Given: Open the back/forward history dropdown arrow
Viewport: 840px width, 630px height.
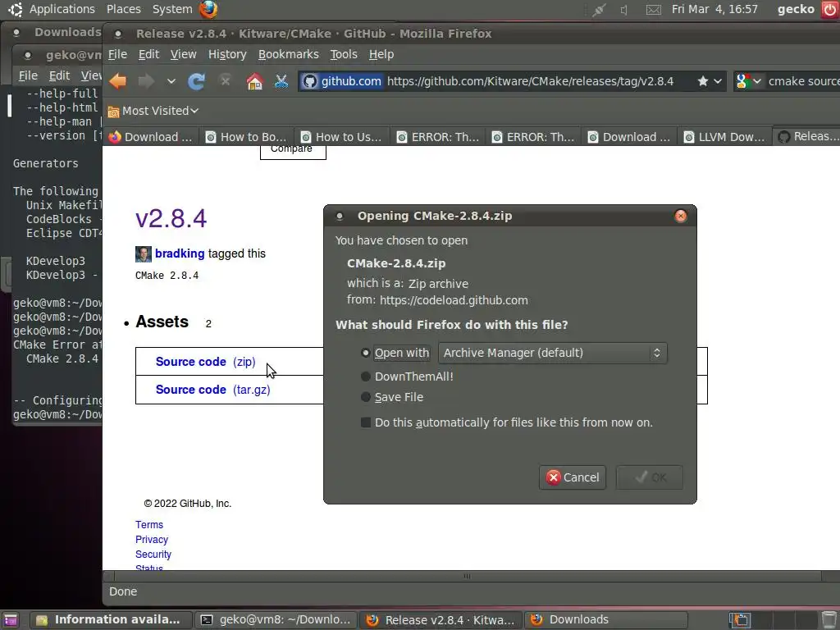Looking at the screenshot, I should (x=171, y=81).
